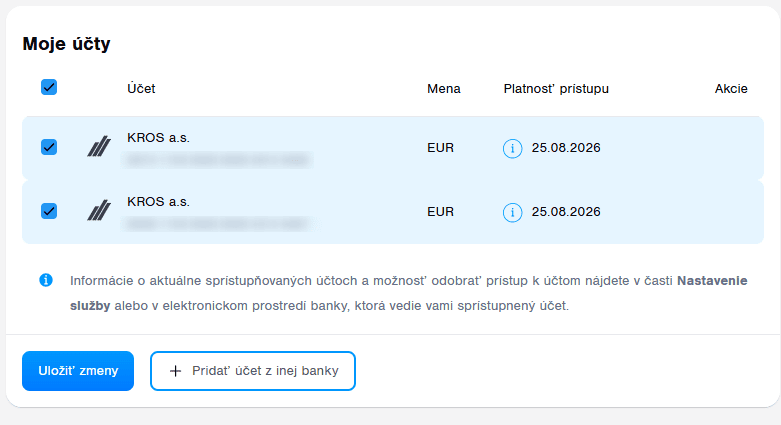Image resolution: width=781 pixels, height=425 pixels.
Task: Click the Účet column header
Action: tap(141, 89)
